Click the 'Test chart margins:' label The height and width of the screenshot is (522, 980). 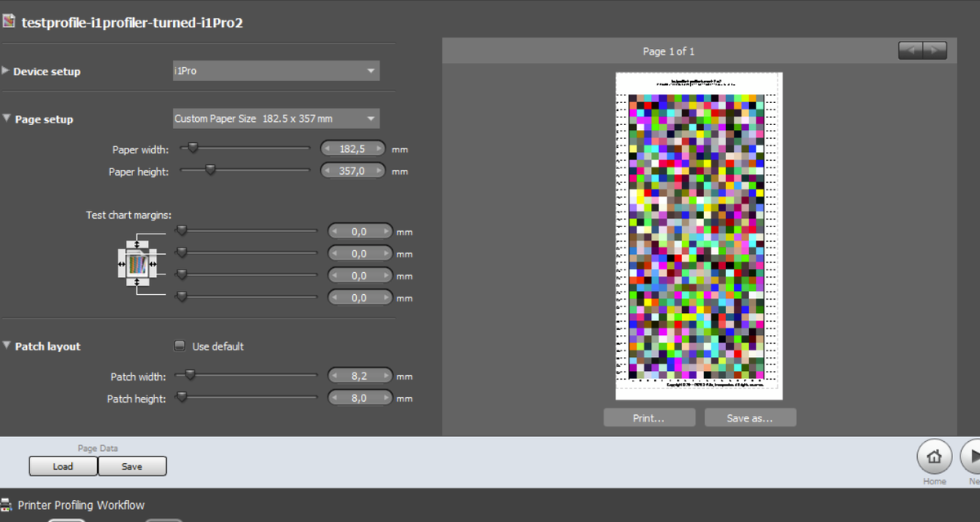(129, 215)
